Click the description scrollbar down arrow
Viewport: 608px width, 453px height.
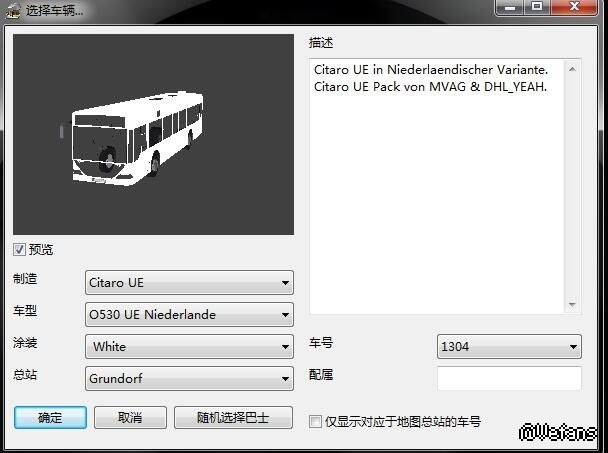click(572, 304)
